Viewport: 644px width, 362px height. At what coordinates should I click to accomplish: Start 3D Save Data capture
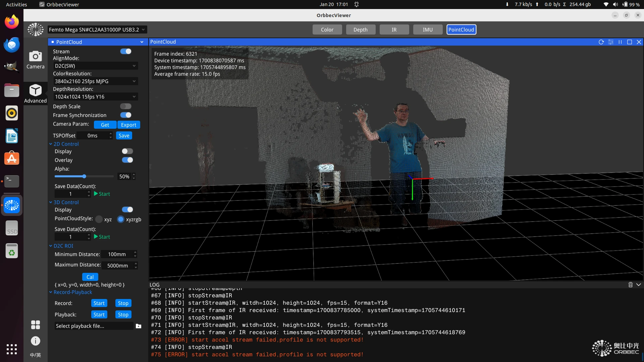tap(102, 237)
